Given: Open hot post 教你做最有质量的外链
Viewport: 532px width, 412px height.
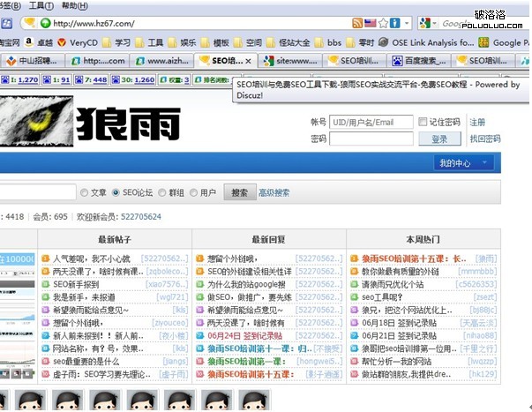Looking at the screenshot, I should point(401,272).
